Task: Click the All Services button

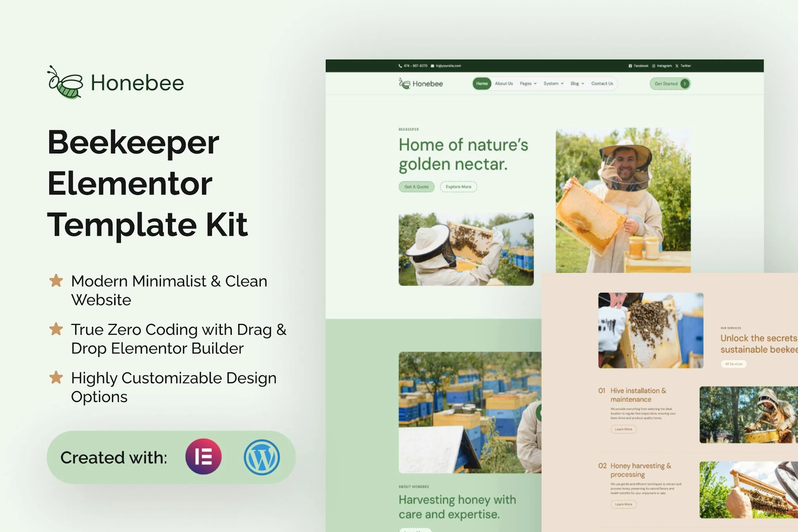Action: (733, 364)
